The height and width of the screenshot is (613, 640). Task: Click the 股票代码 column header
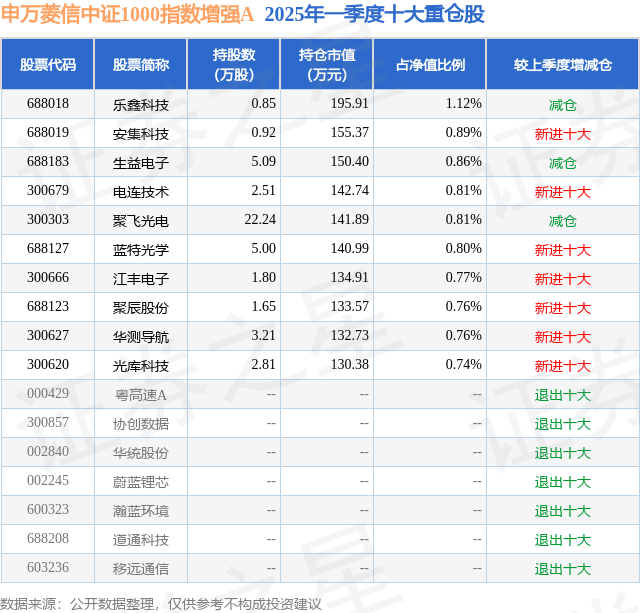coord(48,64)
